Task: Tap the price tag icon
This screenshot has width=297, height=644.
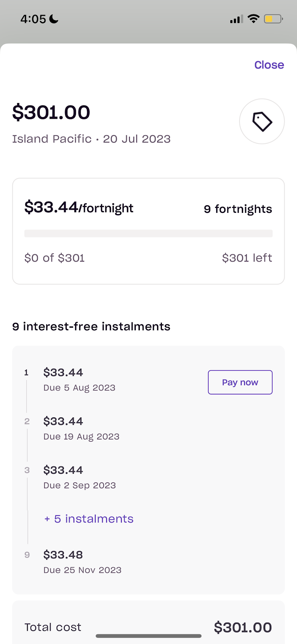Action: [262, 121]
